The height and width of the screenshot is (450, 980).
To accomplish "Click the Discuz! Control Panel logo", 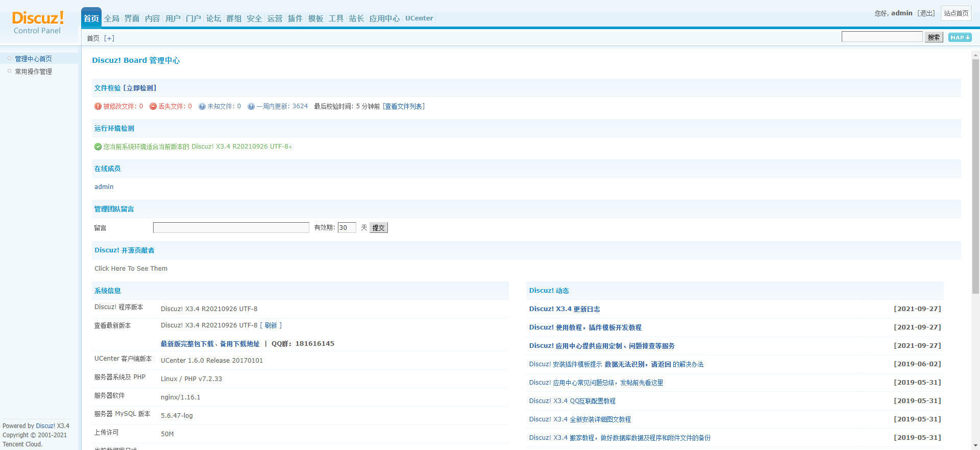I will pyautogui.click(x=38, y=22).
